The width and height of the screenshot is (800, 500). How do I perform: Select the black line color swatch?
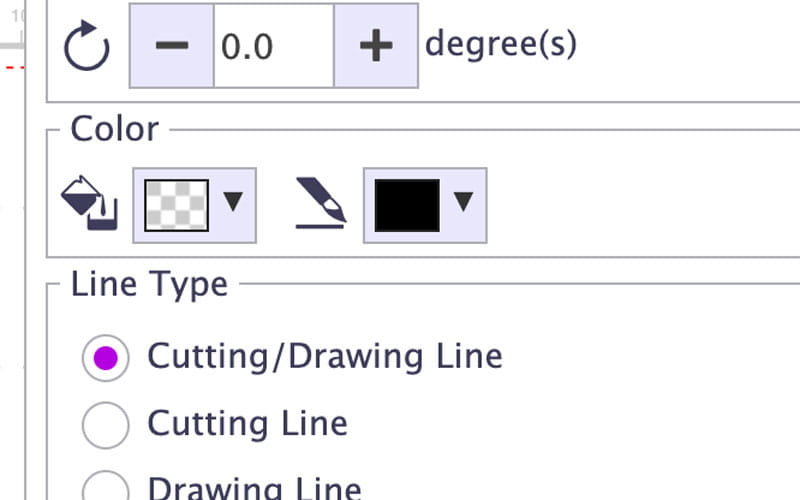[x=406, y=205]
